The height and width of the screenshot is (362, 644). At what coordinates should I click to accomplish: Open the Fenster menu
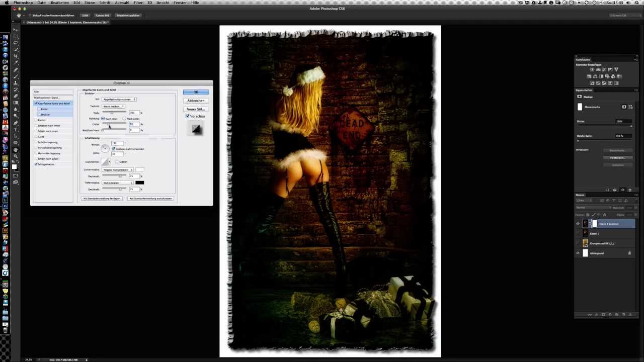tap(180, 3)
